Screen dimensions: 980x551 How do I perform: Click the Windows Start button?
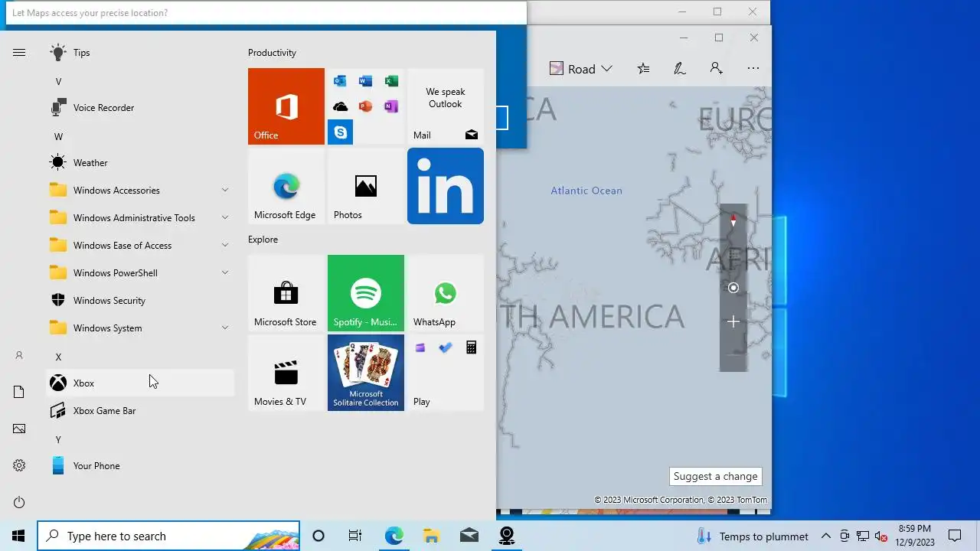pos(18,536)
